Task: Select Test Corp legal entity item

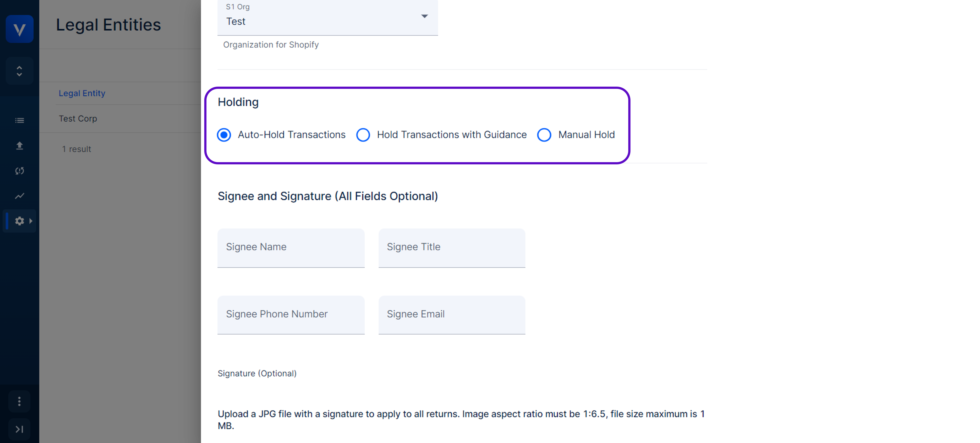Action: point(77,118)
